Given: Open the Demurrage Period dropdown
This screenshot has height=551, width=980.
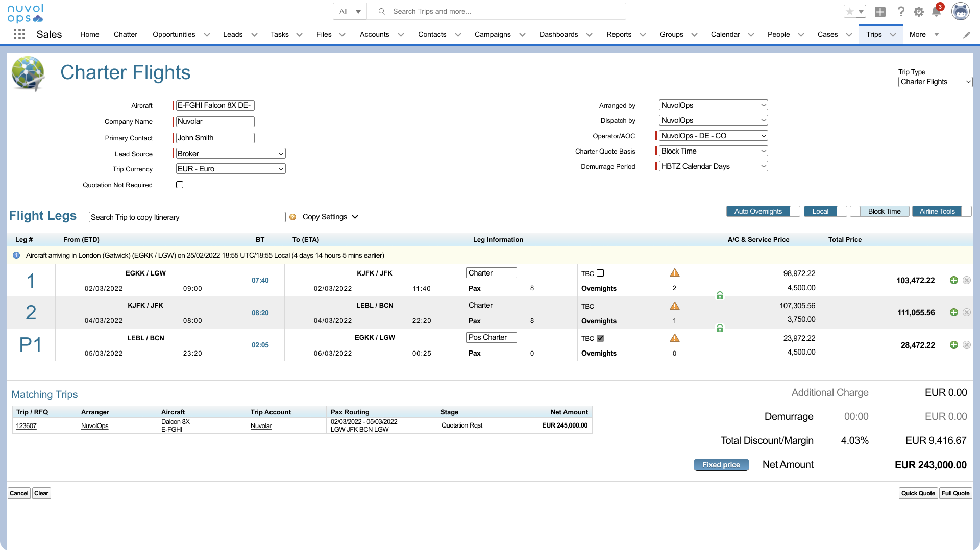Looking at the screenshot, I should 714,166.
